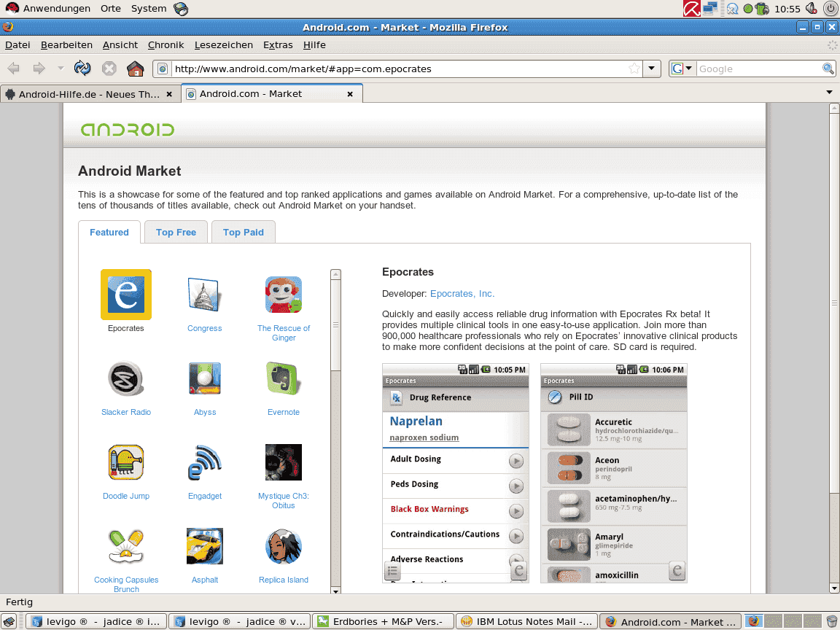Switch to IBM Lotus Notes Mail taskbar window
This screenshot has height=630, width=840.
click(x=526, y=621)
